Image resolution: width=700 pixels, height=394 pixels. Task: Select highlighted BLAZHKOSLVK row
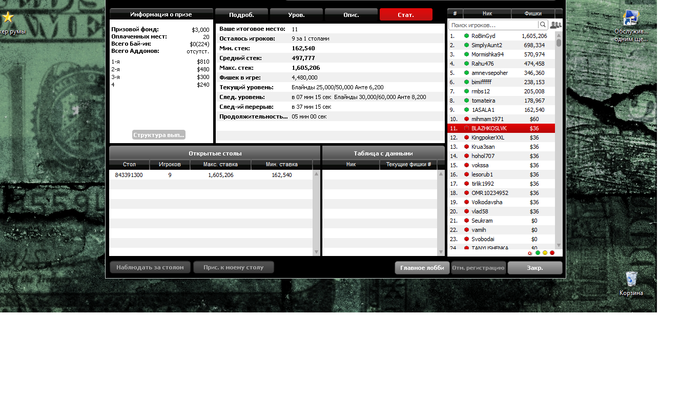[x=501, y=128]
